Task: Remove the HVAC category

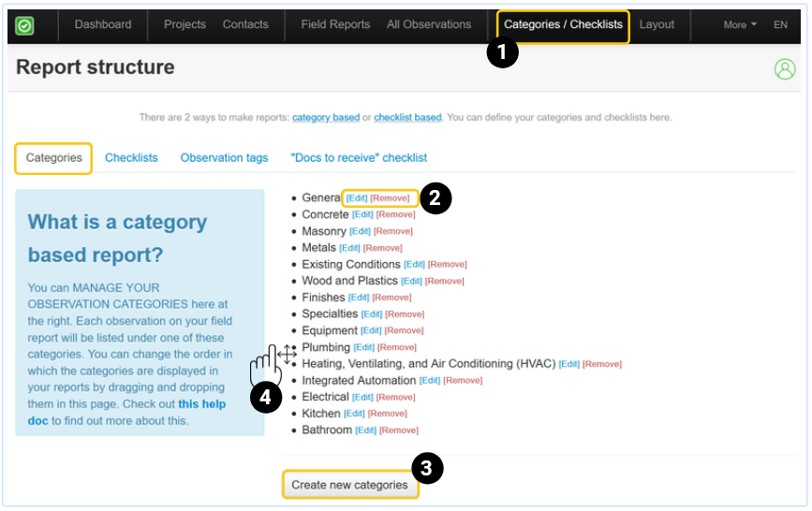Action: pyautogui.click(x=602, y=364)
